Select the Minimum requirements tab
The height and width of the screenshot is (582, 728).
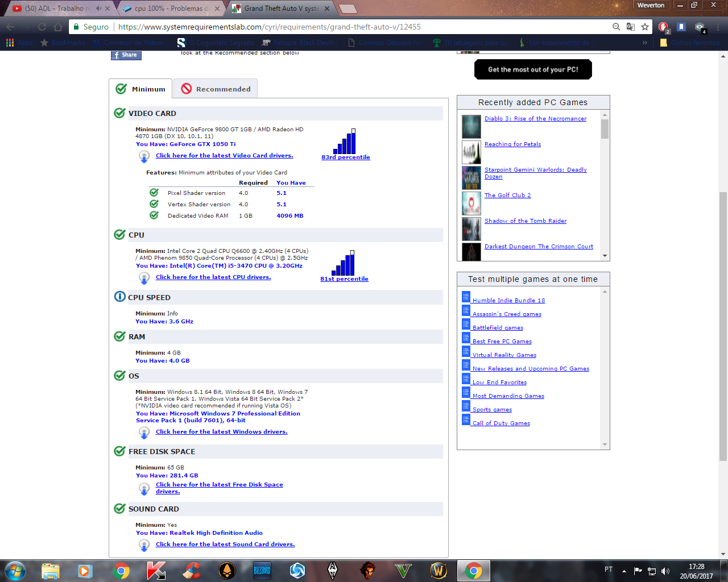tap(140, 89)
